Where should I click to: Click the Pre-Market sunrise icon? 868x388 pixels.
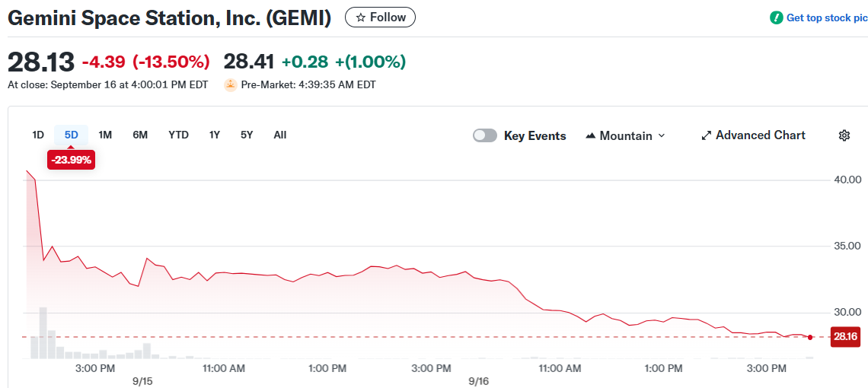pyautogui.click(x=230, y=85)
